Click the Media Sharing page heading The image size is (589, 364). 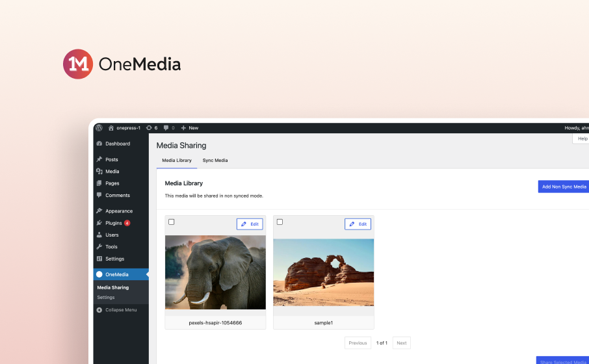point(181,146)
